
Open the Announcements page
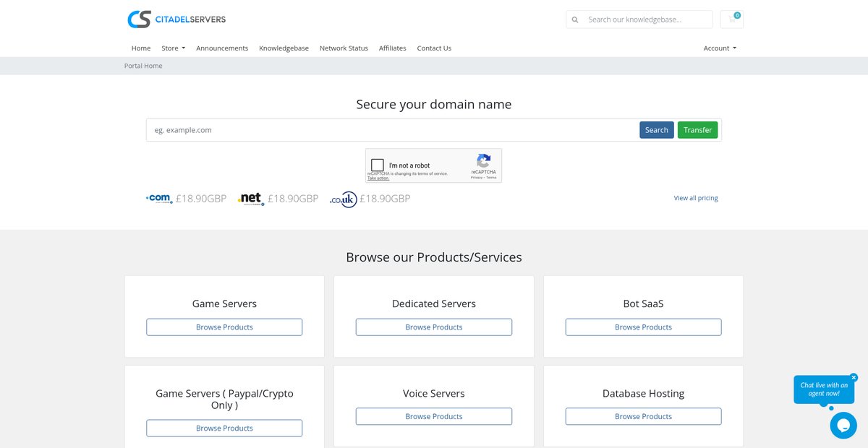(x=222, y=48)
